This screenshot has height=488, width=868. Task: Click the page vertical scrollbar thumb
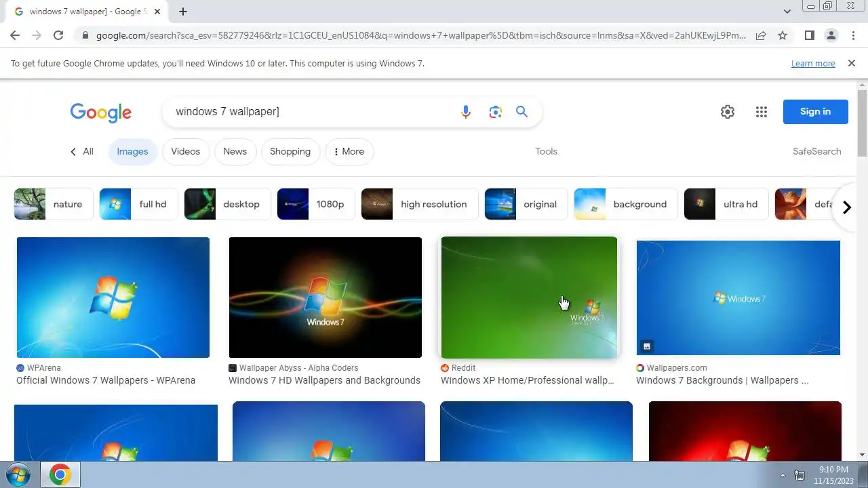point(863,122)
